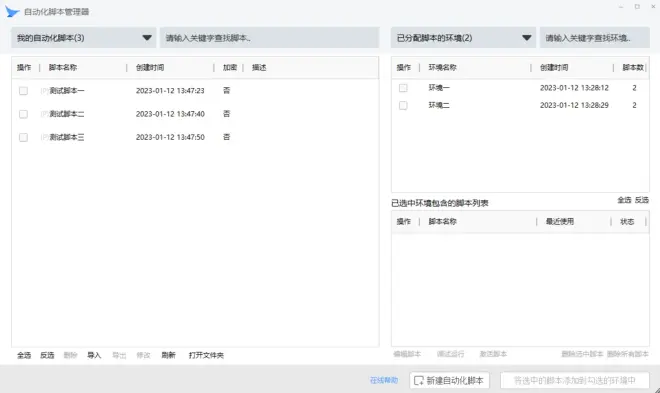The image size is (660, 393).
Task: Click the 环境名称 column header
Action: click(x=442, y=67)
